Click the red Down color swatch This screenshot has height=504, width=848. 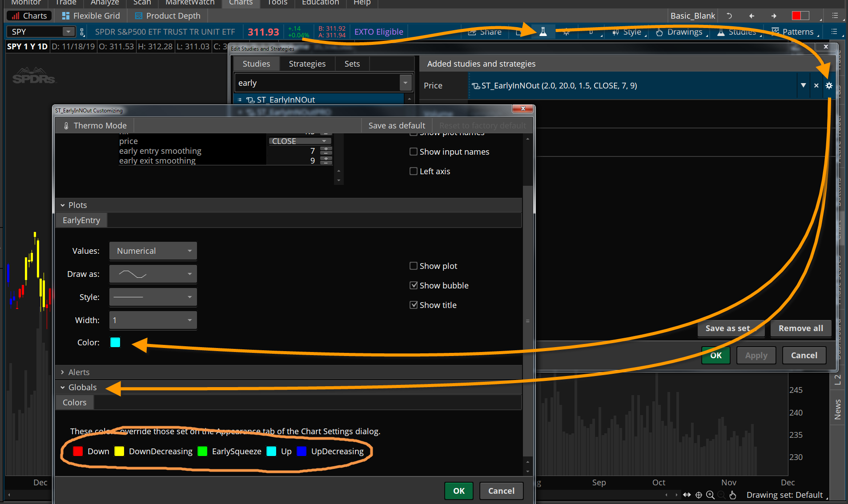pyautogui.click(x=78, y=451)
